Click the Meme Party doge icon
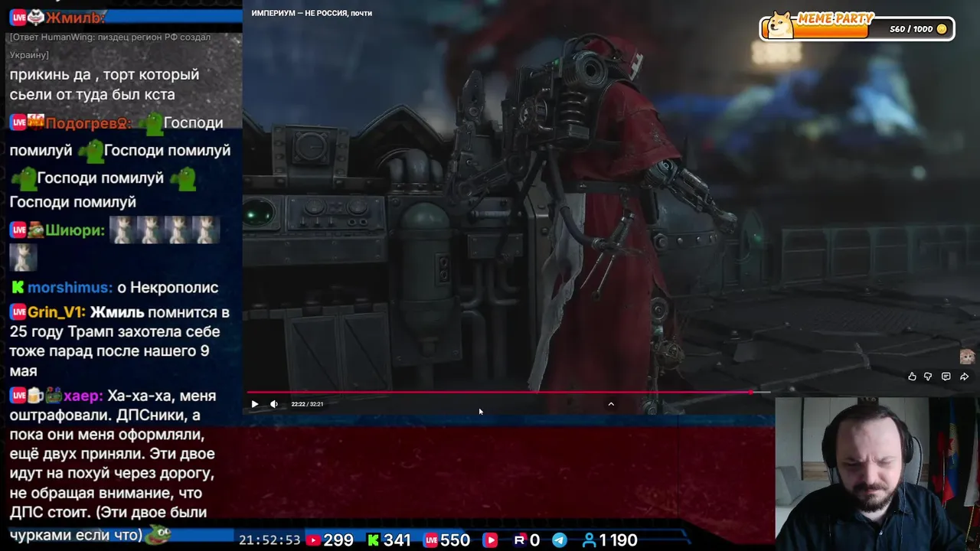This screenshot has height=551, width=980. click(780, 25)
